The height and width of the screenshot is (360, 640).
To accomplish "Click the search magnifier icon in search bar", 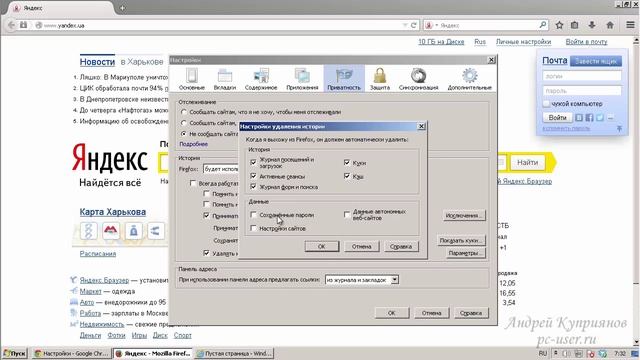I will 542,25.
